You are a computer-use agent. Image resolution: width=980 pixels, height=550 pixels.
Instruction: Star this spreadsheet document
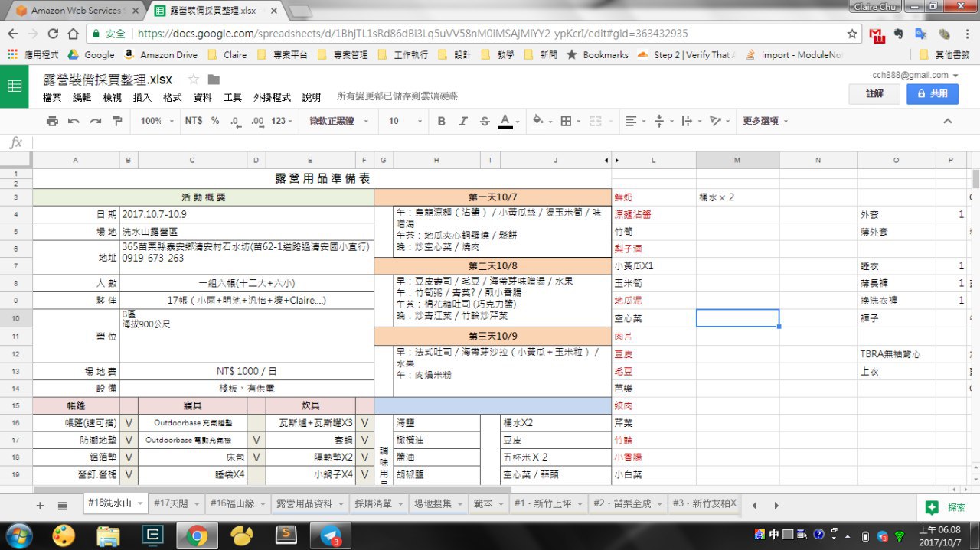[x=194, y=80]
